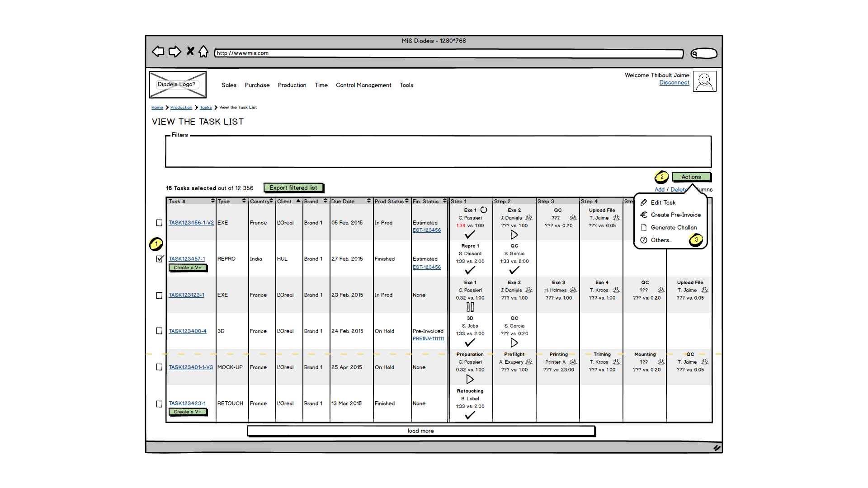Click the pause icon under TASK123123-1 Exe 1
The image size is (868, 488).
point(470,307)
